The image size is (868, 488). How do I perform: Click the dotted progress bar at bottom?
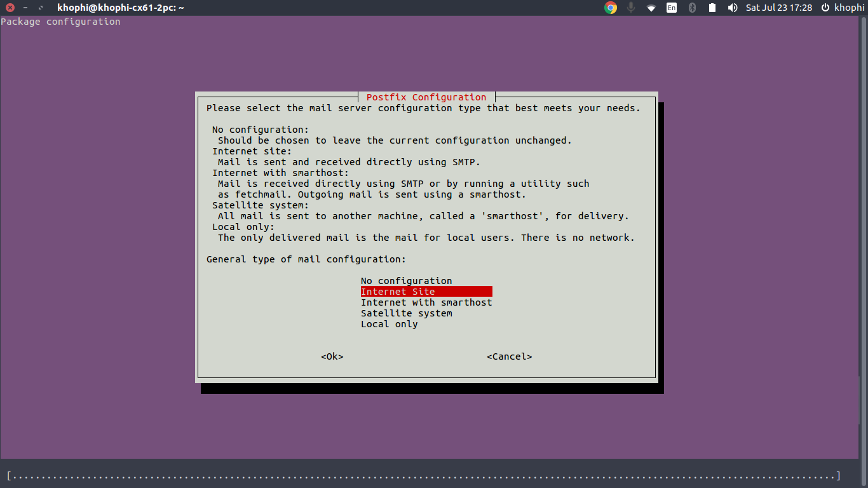pos(423,476)
